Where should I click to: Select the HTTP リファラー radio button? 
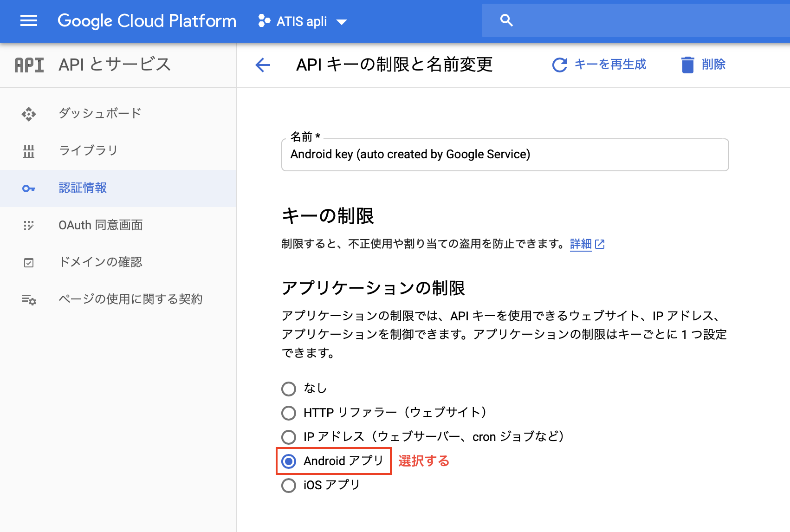click(289, 413)
